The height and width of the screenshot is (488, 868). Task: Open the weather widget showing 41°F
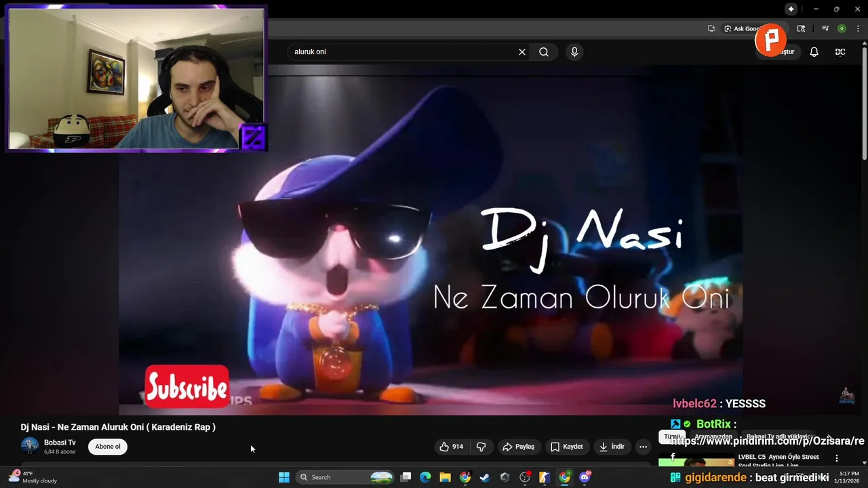pyautogui.click(x=34, y=477)
